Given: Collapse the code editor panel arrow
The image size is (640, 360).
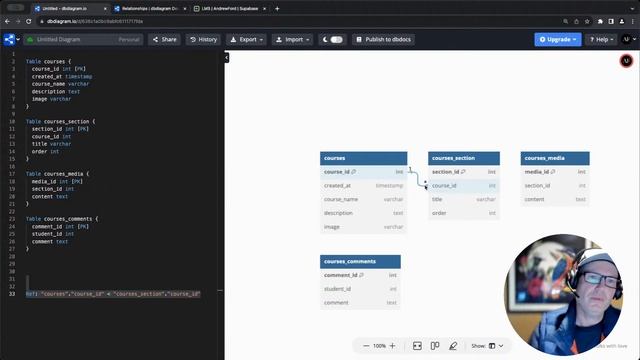Looking at the screenshot, I should [227, 58].
